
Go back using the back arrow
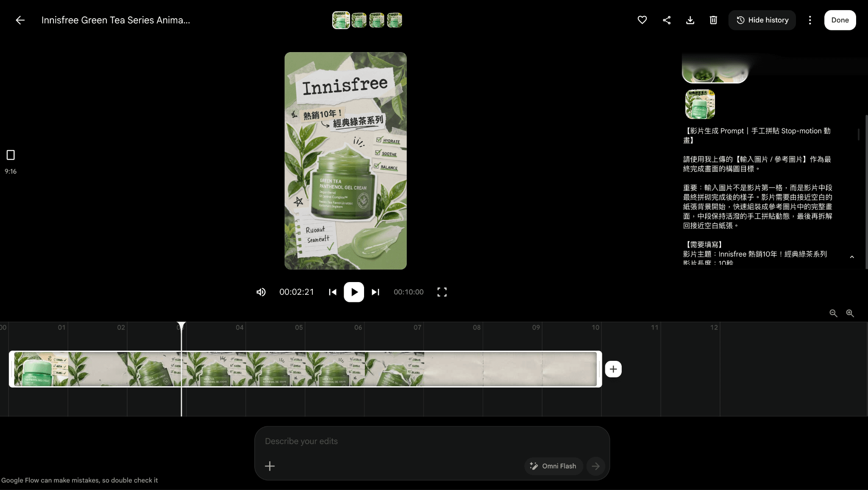pyautogui.click(x=20, y=20)
